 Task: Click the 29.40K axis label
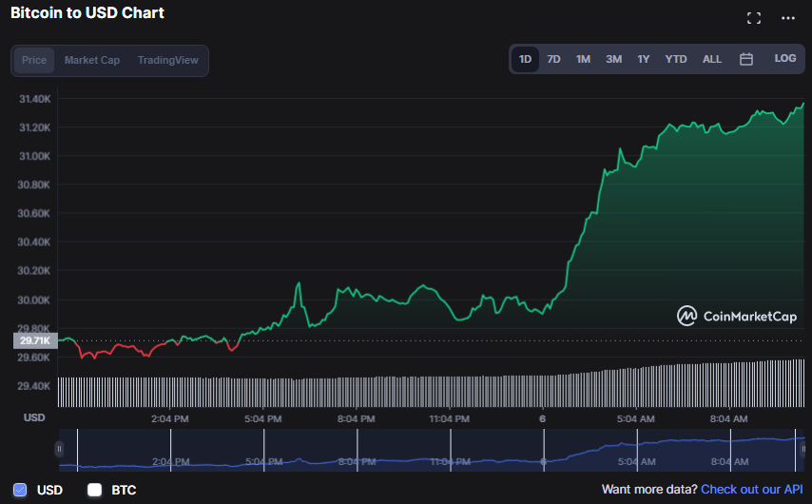pyautogui.click(x=34, y=386)
